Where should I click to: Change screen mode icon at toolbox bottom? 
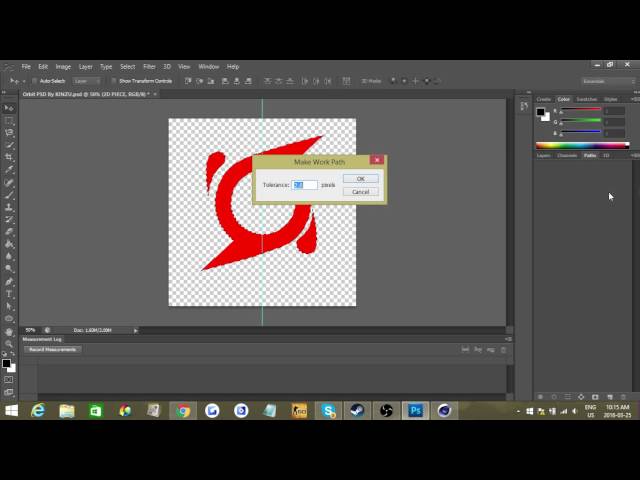pos(9,392)
